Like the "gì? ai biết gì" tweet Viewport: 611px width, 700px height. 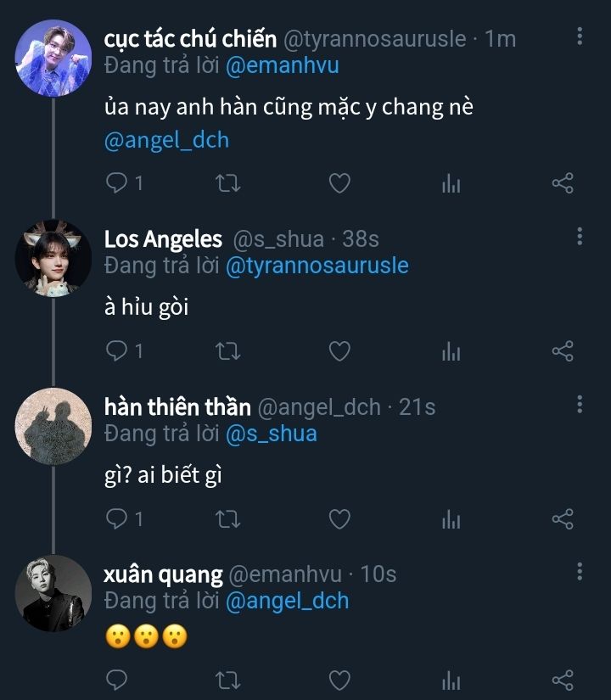(339, 518)
